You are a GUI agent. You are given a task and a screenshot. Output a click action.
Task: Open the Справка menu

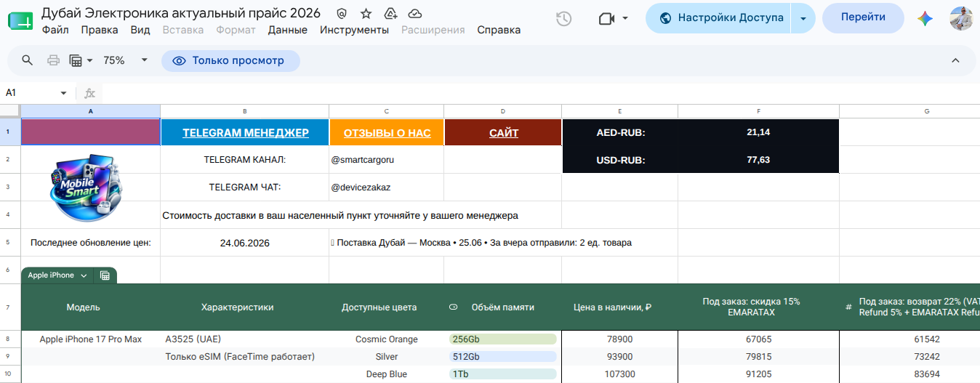point(499,30)
